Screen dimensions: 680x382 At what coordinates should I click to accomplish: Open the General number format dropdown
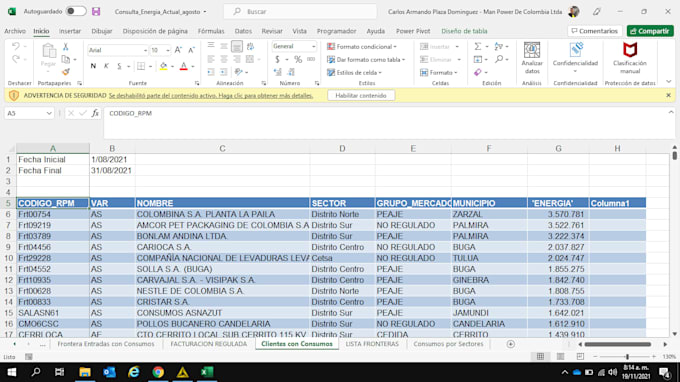click(313, 46)
